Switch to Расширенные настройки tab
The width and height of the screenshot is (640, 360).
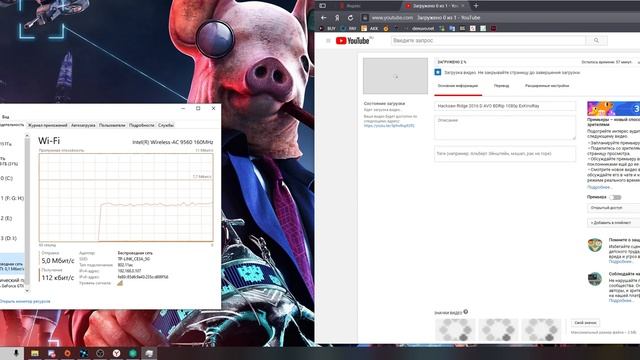coord(547,86)
